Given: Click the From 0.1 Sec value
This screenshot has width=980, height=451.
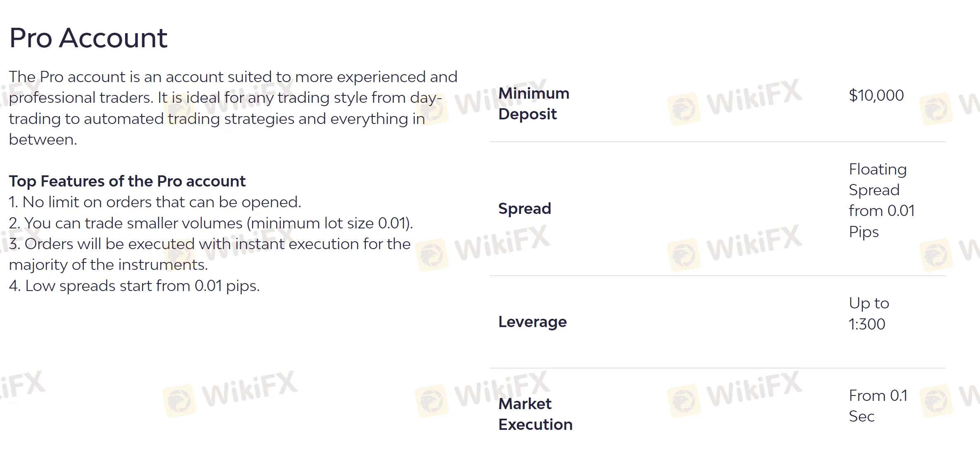Looking at the screenshot, I should 878,406.
